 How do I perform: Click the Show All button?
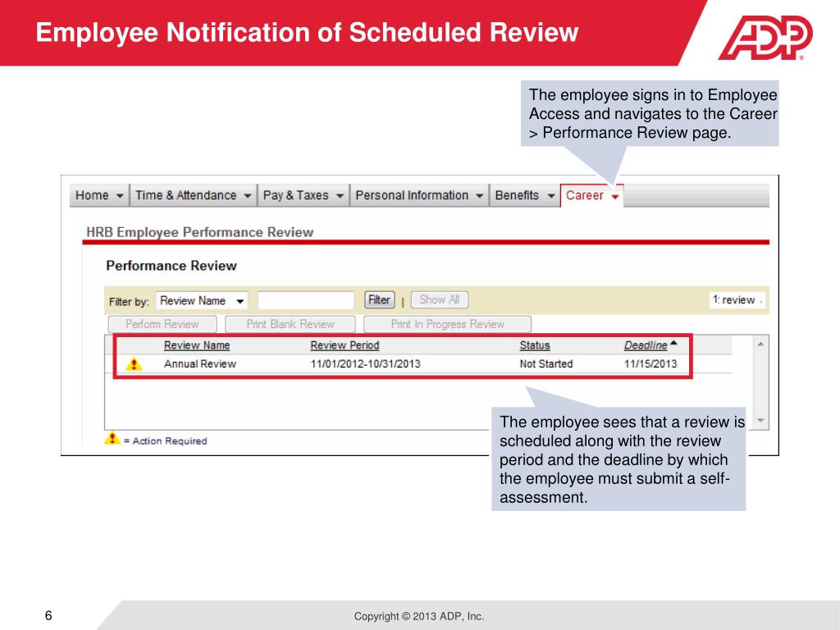click(x=440, y=299)
